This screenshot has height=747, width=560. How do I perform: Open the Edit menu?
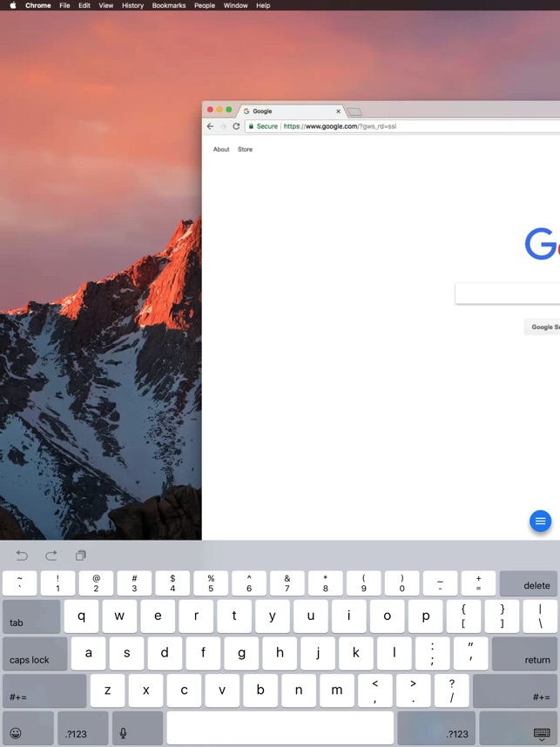pos(84,5)
